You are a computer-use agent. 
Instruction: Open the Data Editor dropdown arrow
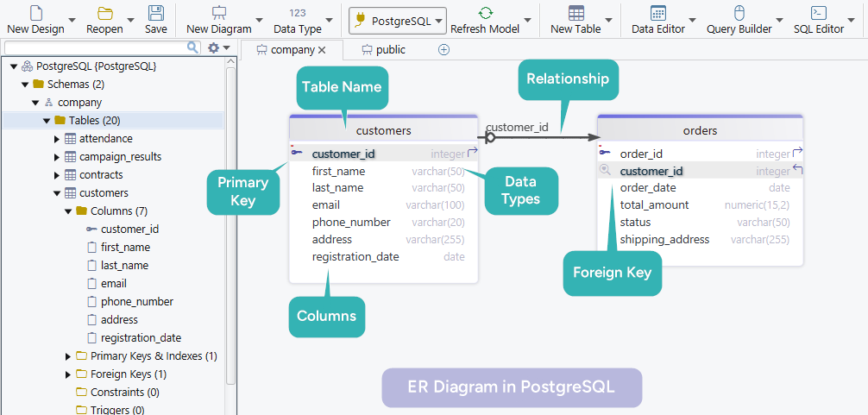pos(694,21)
